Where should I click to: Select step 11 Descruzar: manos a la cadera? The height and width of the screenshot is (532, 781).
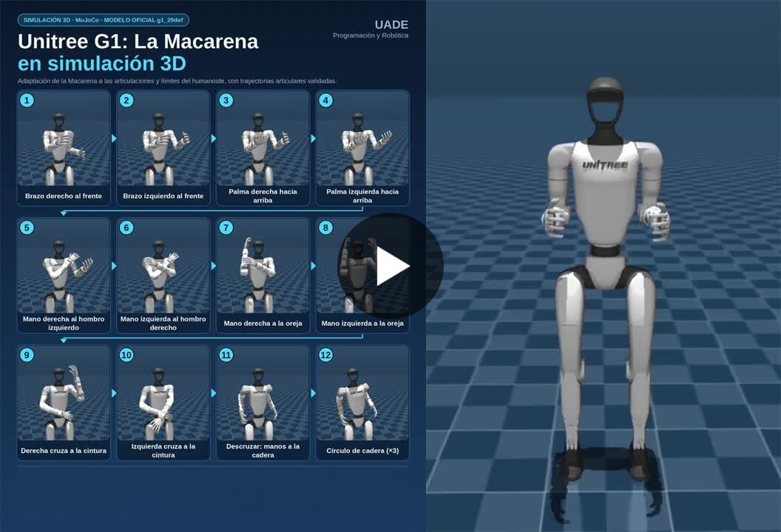pyautogui.click(x=263, y=403)
